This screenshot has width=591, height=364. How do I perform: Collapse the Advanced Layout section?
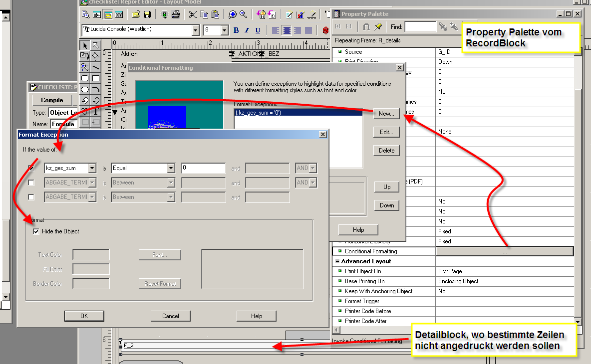tap(337, 261)
